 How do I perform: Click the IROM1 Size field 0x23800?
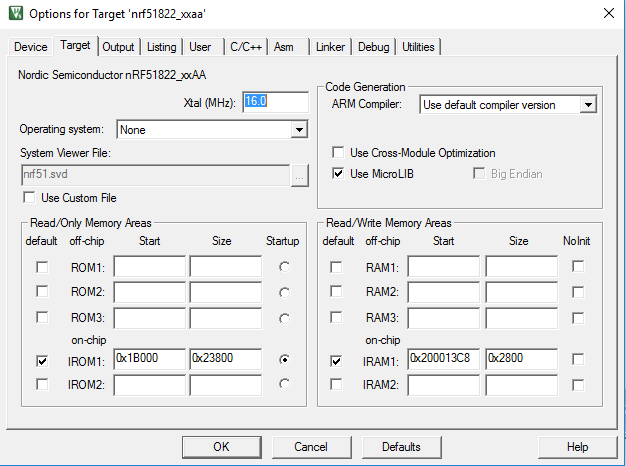[226, 359]
